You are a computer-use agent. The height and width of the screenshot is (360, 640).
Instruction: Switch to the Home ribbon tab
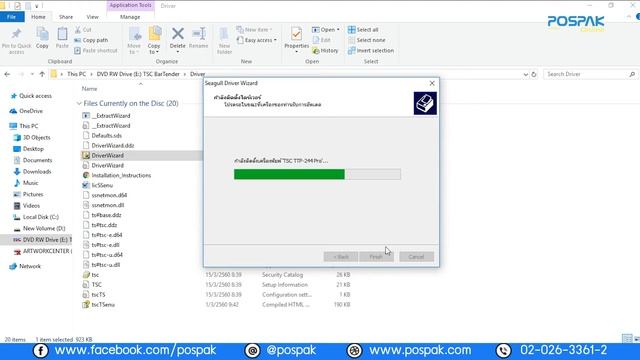coord(38,17)
